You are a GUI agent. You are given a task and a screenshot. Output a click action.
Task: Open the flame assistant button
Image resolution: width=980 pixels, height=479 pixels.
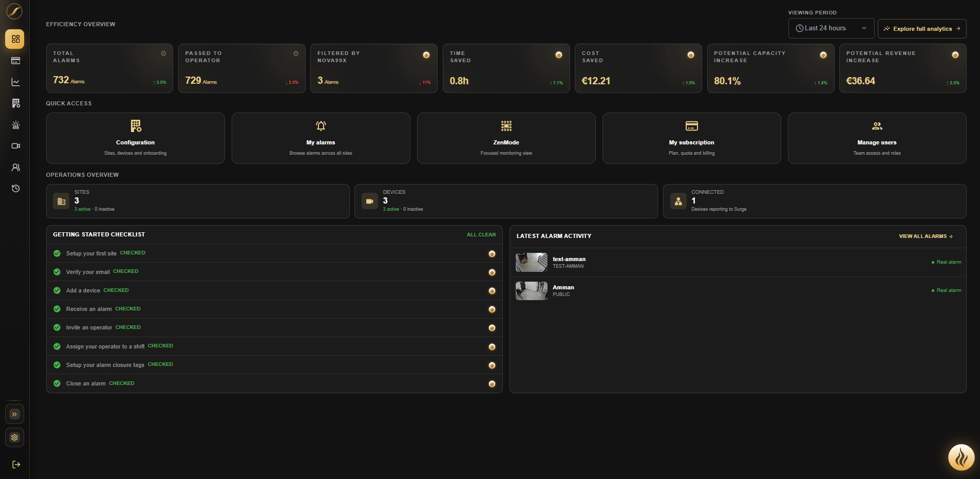(x=961, y=457)
